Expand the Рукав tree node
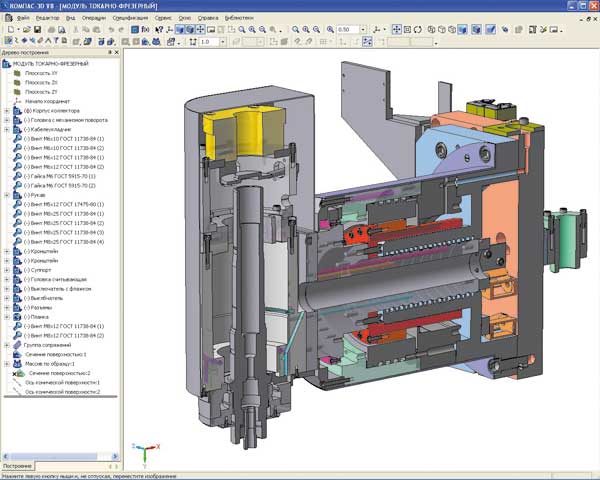The width and height of the screenshot is (600, 480). point(7,195)
